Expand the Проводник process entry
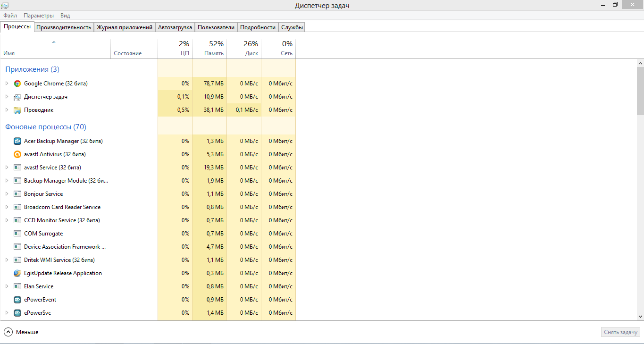The height and width of the screenshot is (344, 644). 7,110
